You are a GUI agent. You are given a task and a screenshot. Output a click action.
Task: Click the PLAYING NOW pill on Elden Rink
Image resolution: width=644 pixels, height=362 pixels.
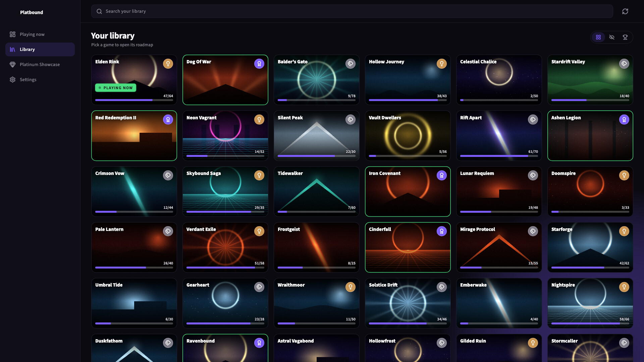116,88
